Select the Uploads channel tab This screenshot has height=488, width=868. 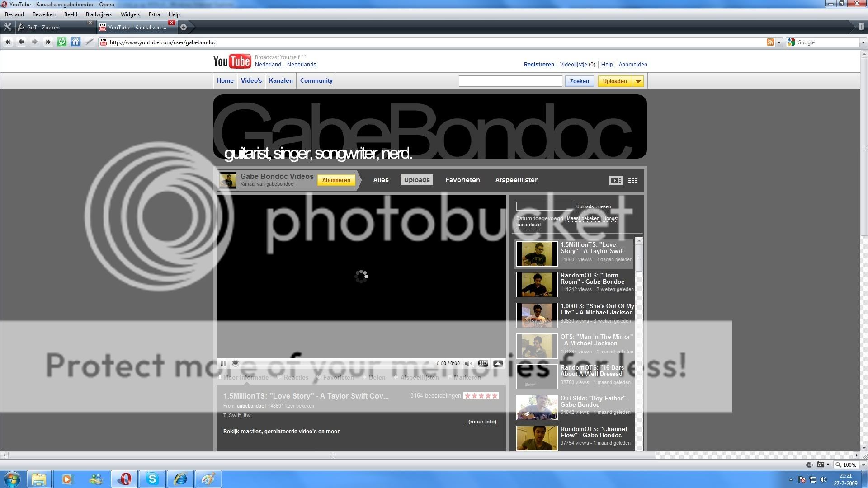417,180
